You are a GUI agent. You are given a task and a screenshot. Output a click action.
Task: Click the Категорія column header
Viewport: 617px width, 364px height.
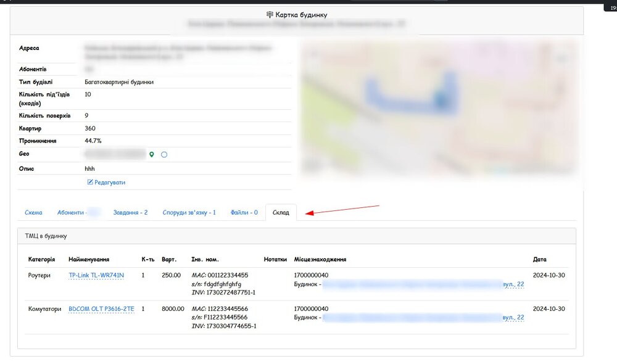point(41,259)
